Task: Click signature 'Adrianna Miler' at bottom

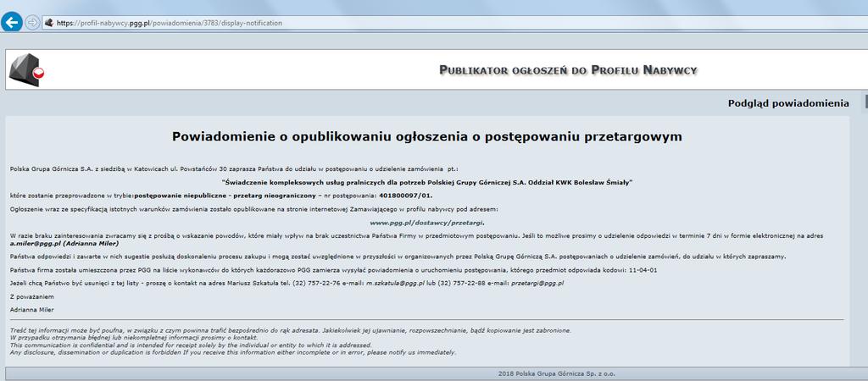Action: [x=32, y=310]
